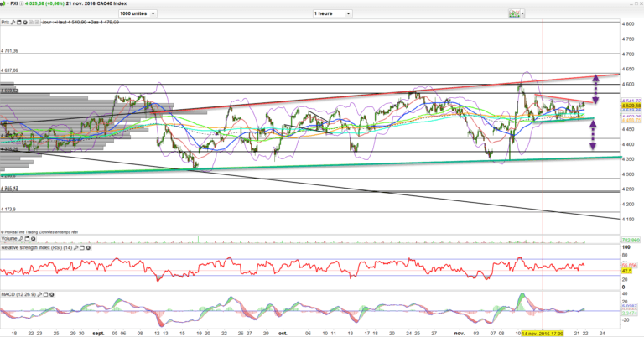The height and width of the screenshot is (337, 644).
Task: Click the PXI ticker icon in the title bar
Action: (4, 4)
